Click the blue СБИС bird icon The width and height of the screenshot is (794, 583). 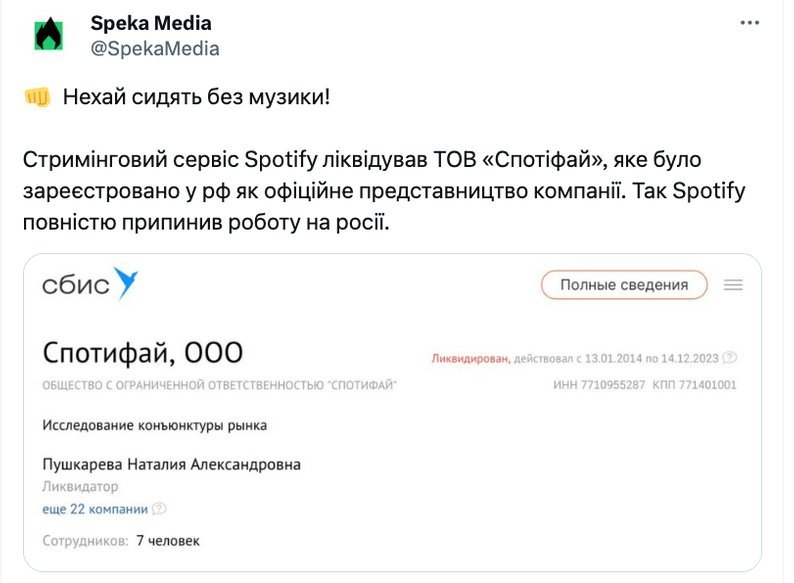pyautogui.click(x=126, y=283)
